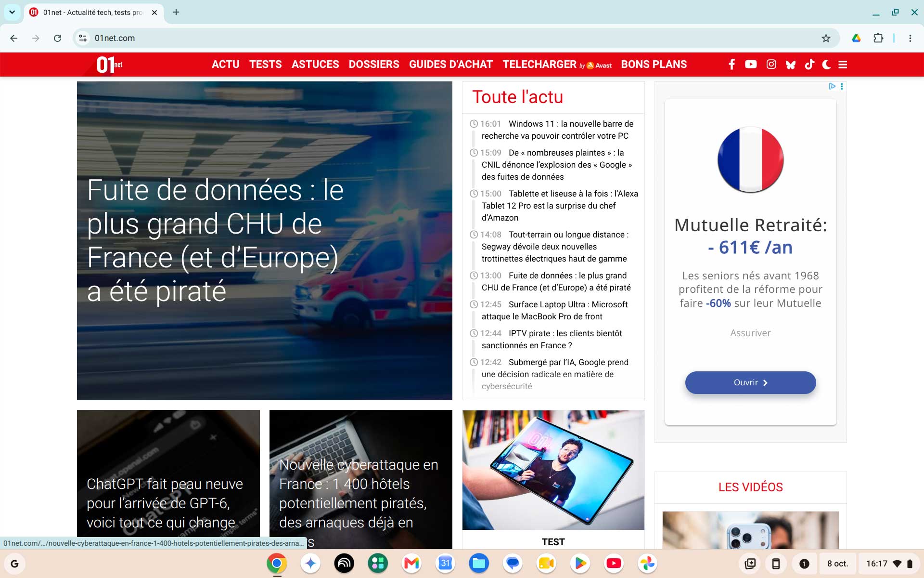The width and height of the screenshot is (924, 578).
Task: Open the tab search dropdown arrow
Action: click(x=12, y=12)
